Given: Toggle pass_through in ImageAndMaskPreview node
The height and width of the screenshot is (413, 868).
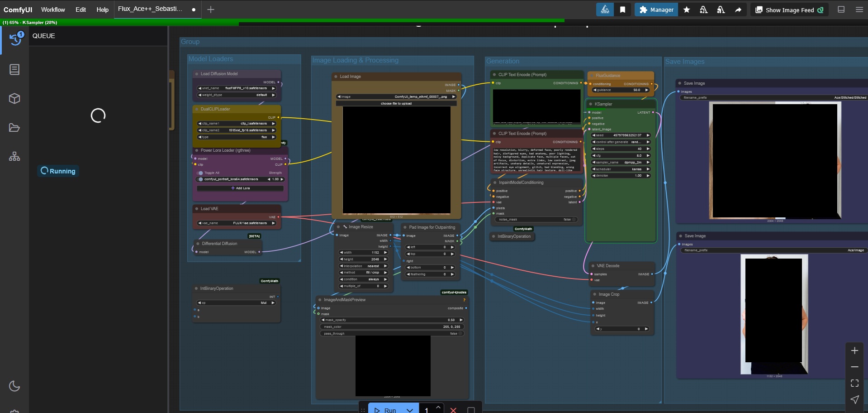Looking at the screenshot, I should click(x=460, y=333).
